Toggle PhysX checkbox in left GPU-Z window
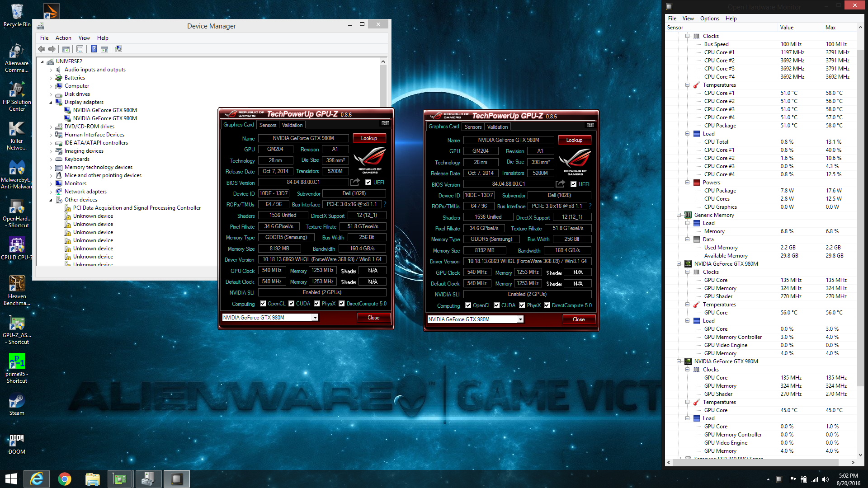This screenshot has width=868, height=488. point(317,304)
